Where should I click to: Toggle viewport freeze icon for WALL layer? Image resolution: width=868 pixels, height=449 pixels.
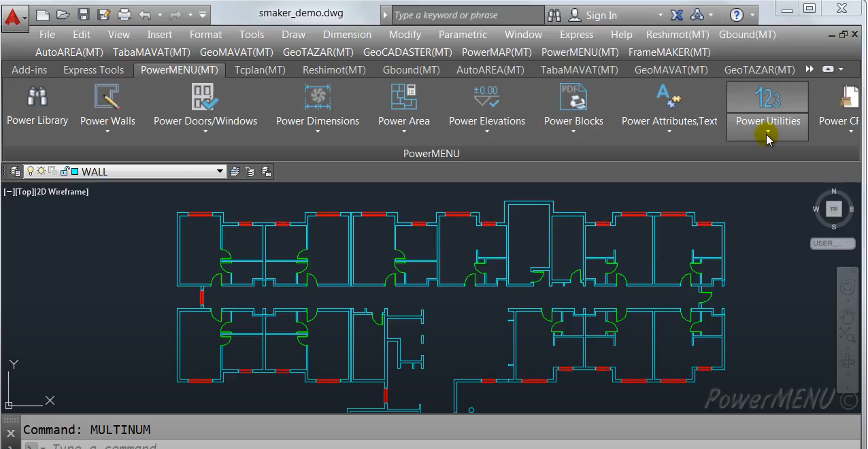point(53,171)
